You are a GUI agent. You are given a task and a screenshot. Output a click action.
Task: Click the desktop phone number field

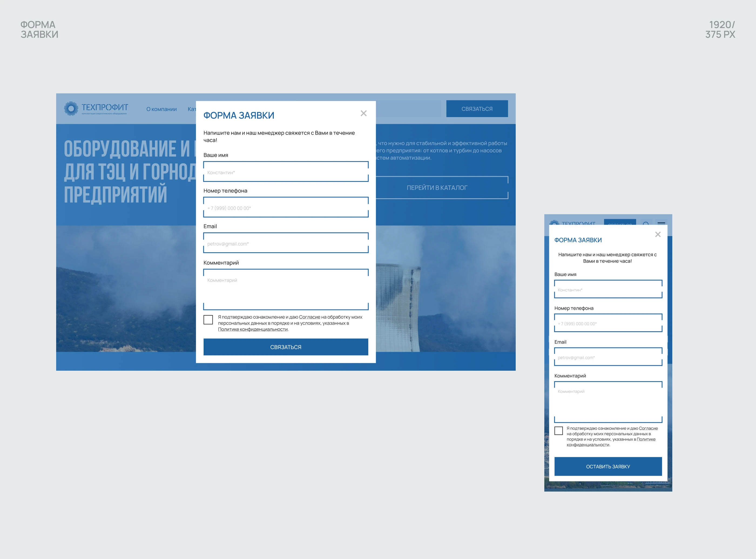coord(285,207)
